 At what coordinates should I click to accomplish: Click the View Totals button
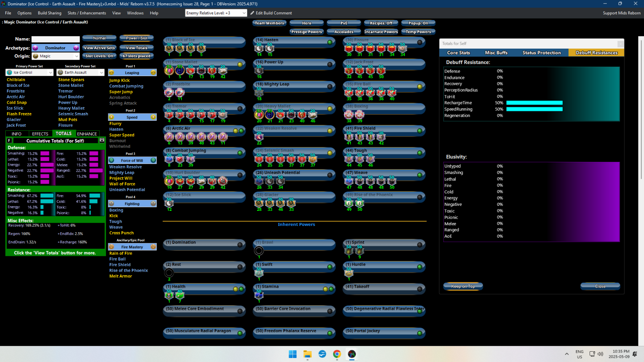(137, 48)
